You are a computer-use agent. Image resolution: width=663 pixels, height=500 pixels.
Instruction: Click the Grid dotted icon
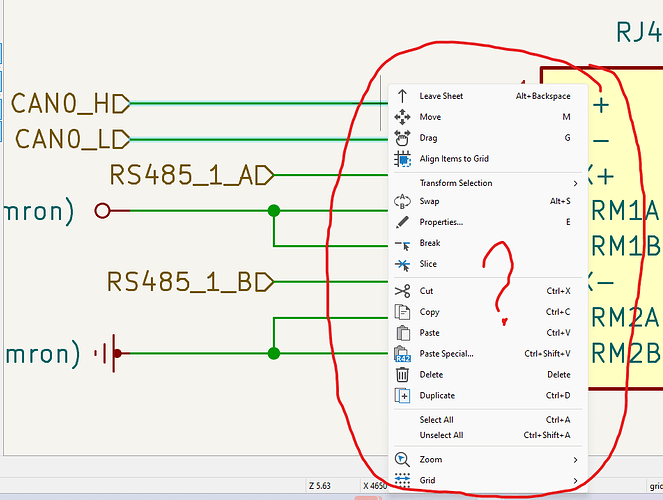402,481
